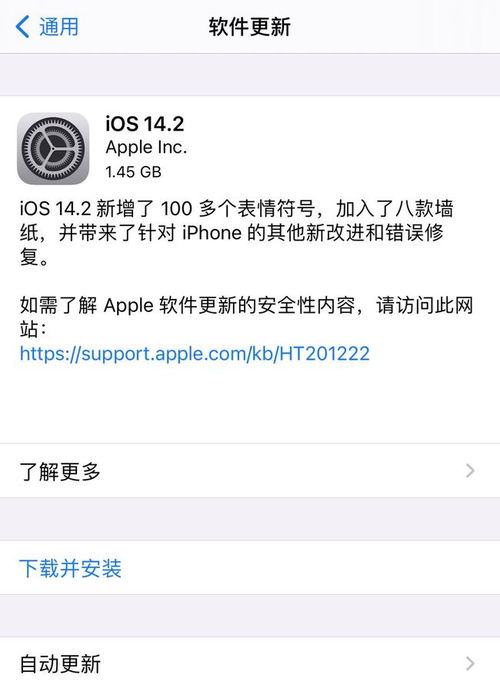500x688 pixels.
Task: Tap the 软件更新 page title
Action: pyautogui.click(x=250, y=27)
